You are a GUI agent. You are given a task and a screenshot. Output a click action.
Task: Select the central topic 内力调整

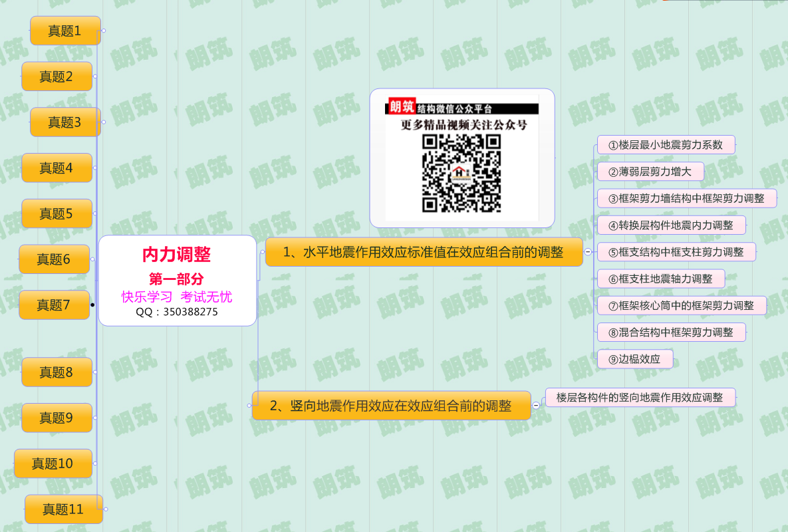click(x=177, y=280)
